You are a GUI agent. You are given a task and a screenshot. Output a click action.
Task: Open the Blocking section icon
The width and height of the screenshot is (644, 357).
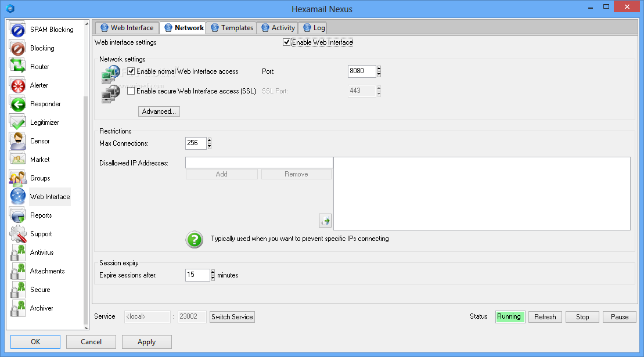[17, 48]
